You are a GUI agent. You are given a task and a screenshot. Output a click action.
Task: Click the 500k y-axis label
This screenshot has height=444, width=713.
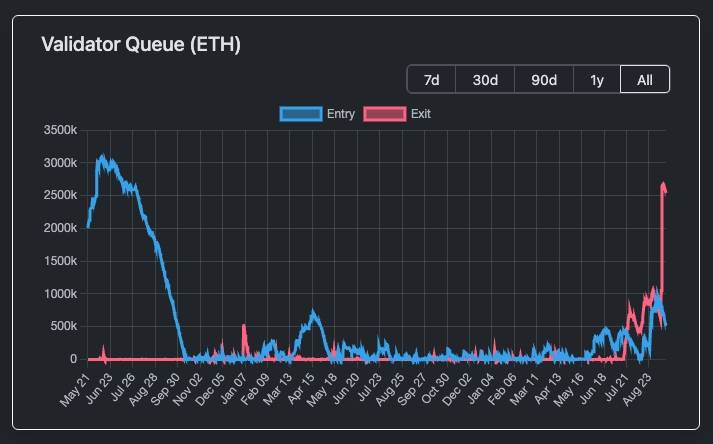[x=63, y=326]
